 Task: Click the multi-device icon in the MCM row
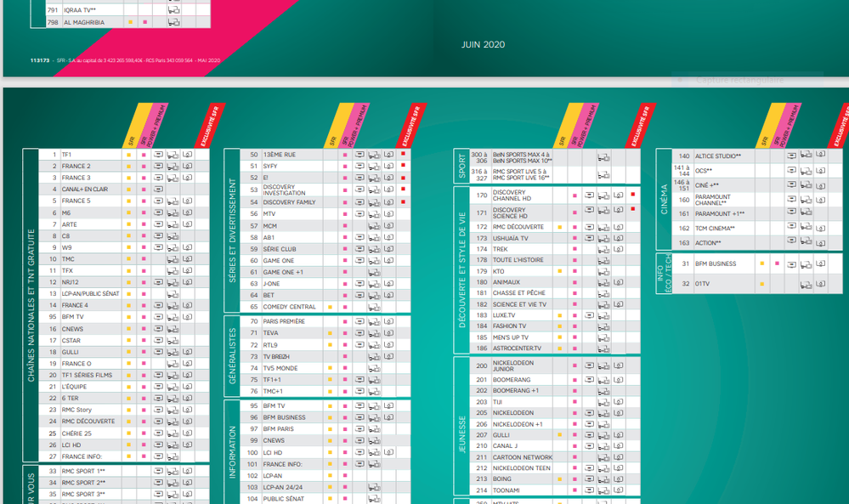374,226
